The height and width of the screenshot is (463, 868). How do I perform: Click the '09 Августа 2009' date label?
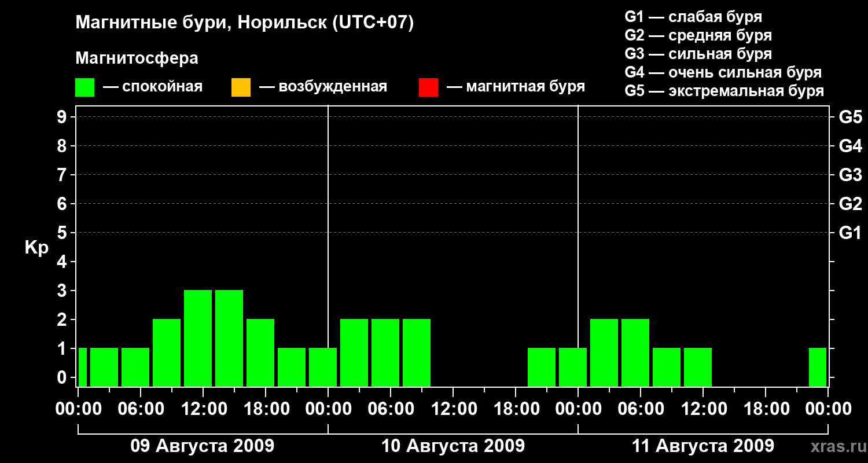(203, 446)
